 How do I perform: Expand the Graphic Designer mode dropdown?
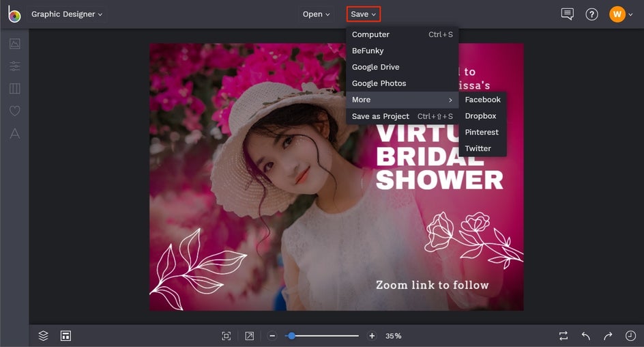pyautogui.click(x=67, y=14)
